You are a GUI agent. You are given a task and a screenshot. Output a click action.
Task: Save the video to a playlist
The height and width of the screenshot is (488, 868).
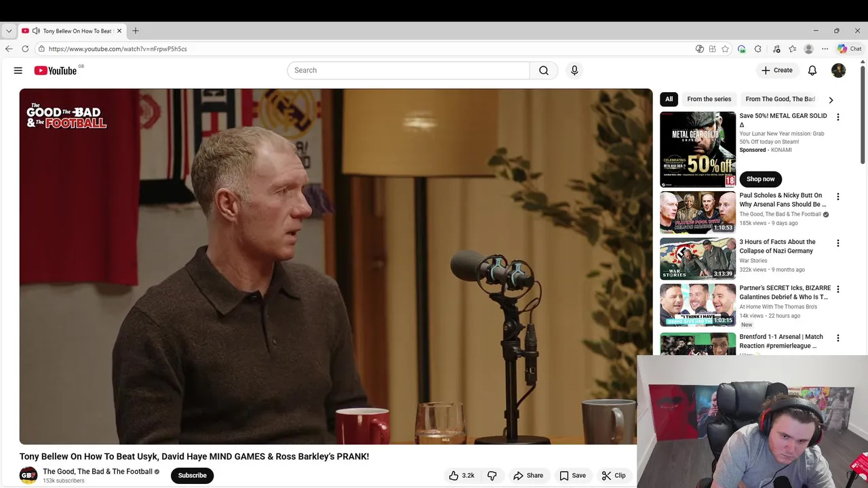[x=572, y=476]
